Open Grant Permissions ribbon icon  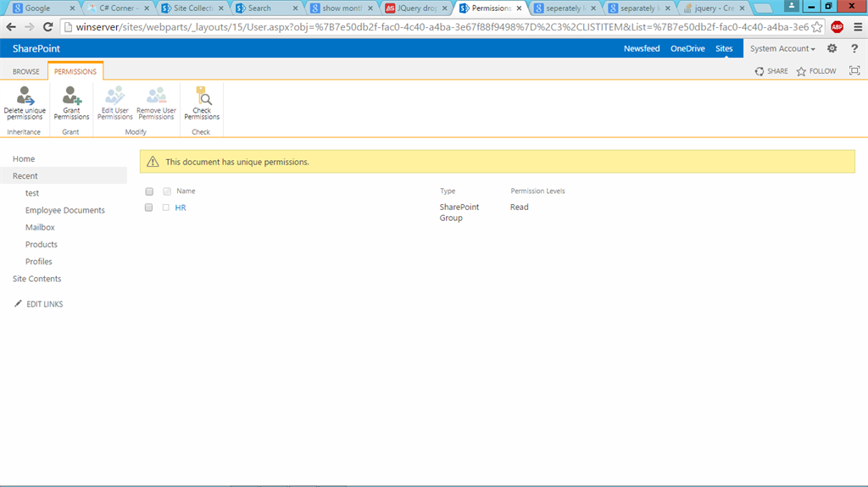pyautogui.click(x=71, y=96)
